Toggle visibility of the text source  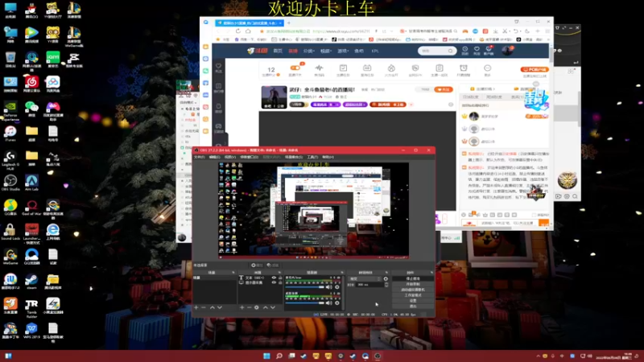point(274,278)
